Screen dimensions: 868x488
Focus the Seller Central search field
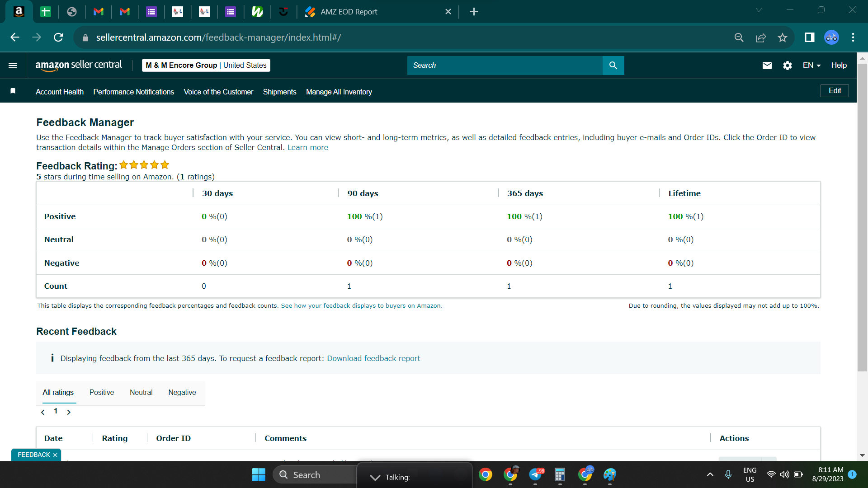505,66
